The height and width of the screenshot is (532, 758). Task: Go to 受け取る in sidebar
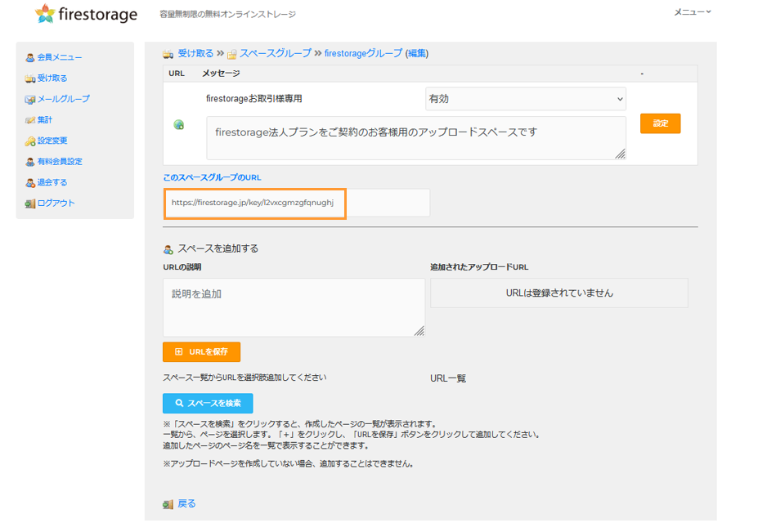coord(52,78)
